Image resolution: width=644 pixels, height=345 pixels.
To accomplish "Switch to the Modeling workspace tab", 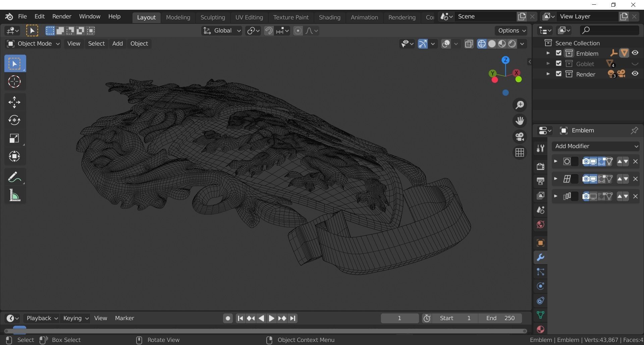I will pos(178,17).
